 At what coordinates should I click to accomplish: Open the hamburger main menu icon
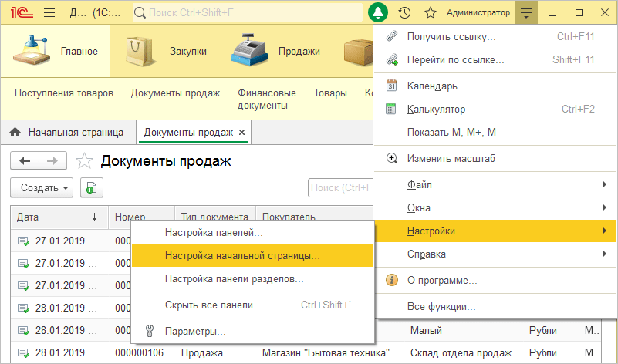tap(49, 12)
